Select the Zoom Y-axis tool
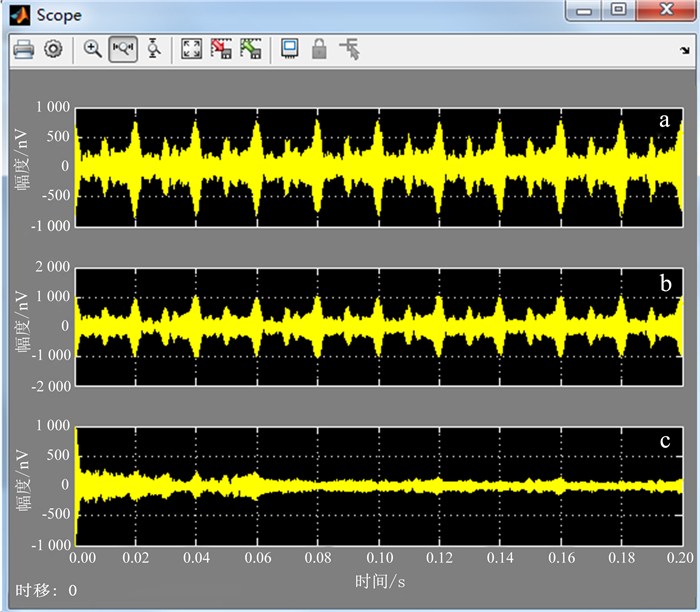 pos(153,48)
